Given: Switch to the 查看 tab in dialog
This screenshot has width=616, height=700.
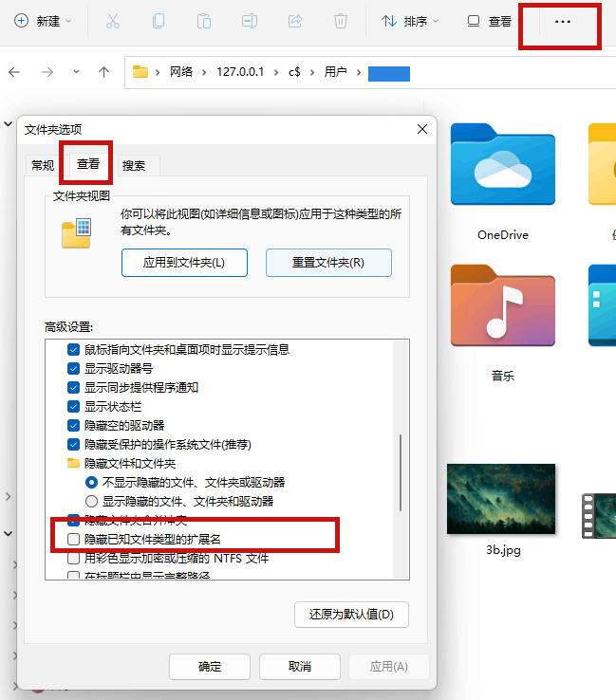Looking at the screenshot, I should [x=88, y=164].
